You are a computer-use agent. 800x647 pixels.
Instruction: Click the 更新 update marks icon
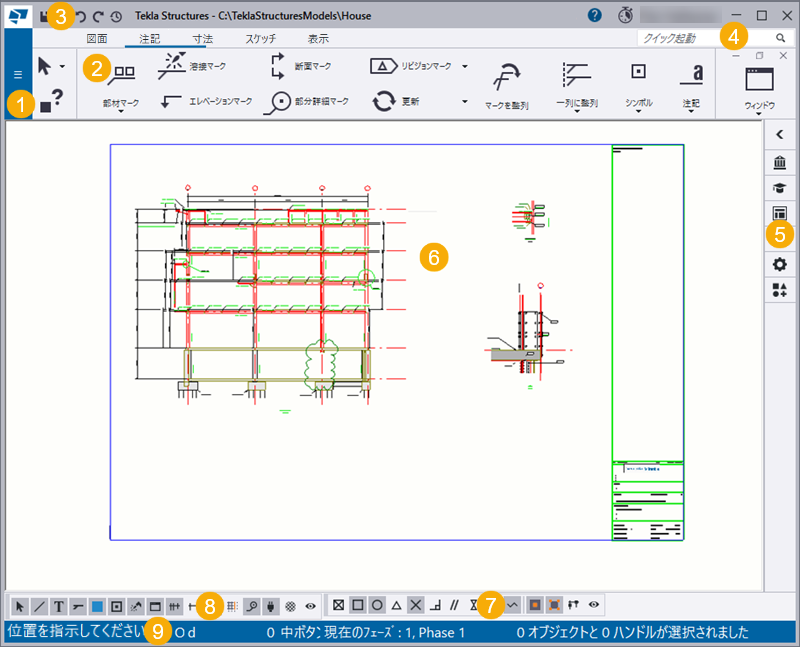pos(384,101)
